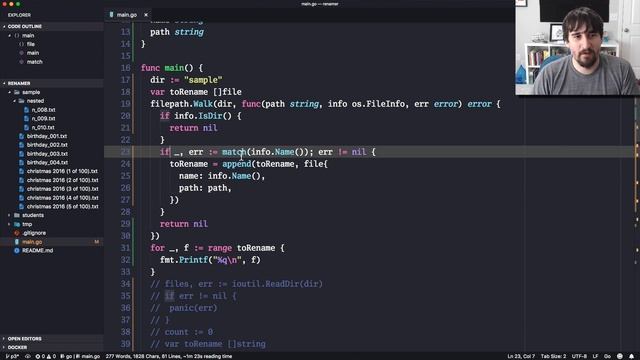This screenshot has height=360, width=640.
Task: Click file icon beside birthday_001.txt
Action: click(21, 136)
